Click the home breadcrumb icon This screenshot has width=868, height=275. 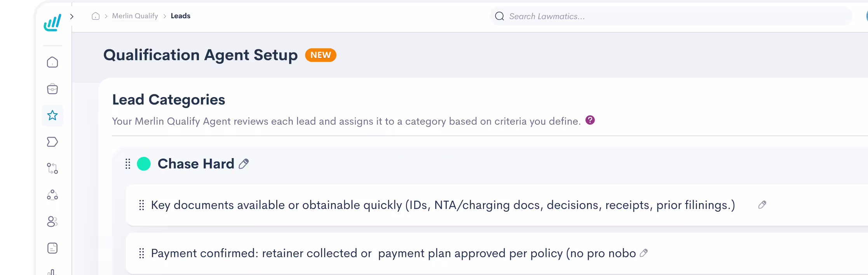click(96, 16)
